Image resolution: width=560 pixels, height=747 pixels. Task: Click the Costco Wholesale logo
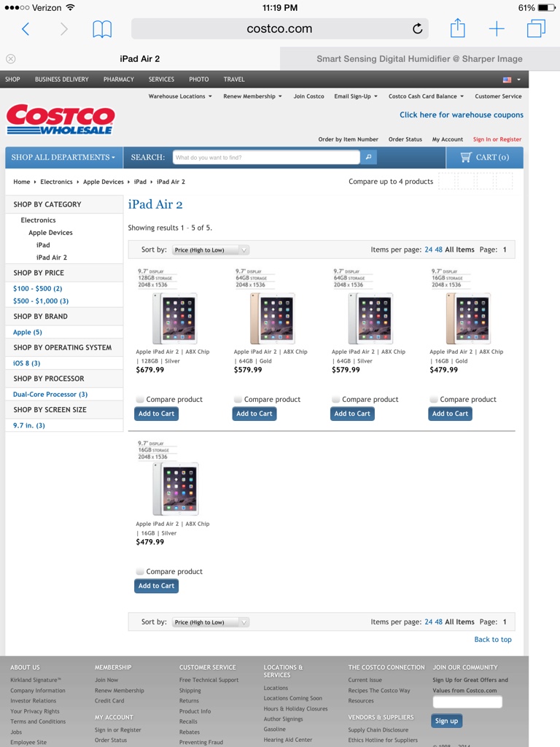(61, 119)
